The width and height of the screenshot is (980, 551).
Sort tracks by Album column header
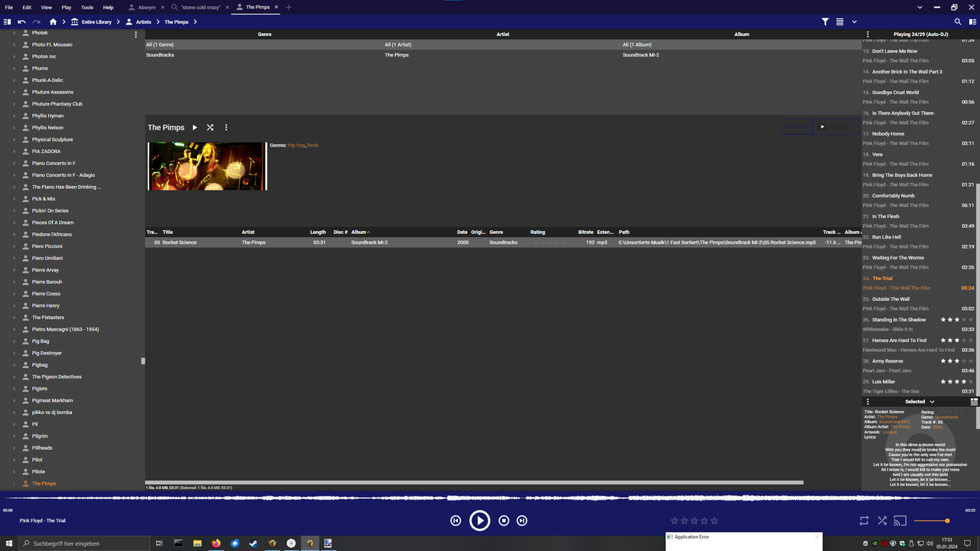coord(360,232)
